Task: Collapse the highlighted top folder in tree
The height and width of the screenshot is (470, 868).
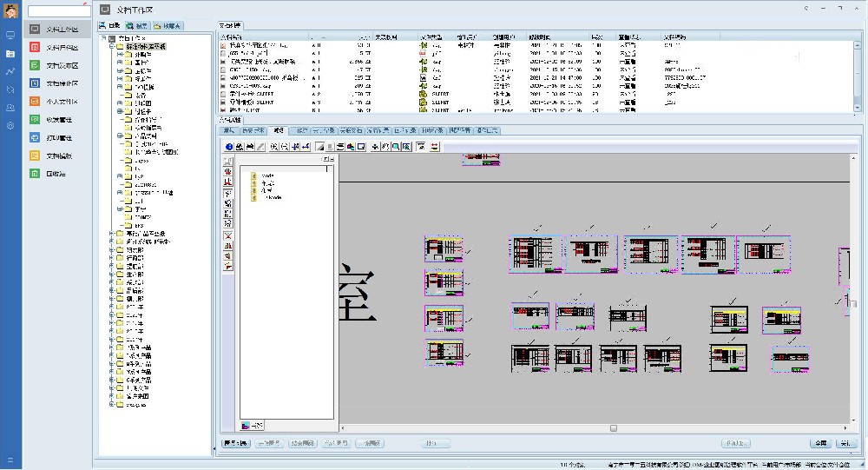Action: (112, 46)
